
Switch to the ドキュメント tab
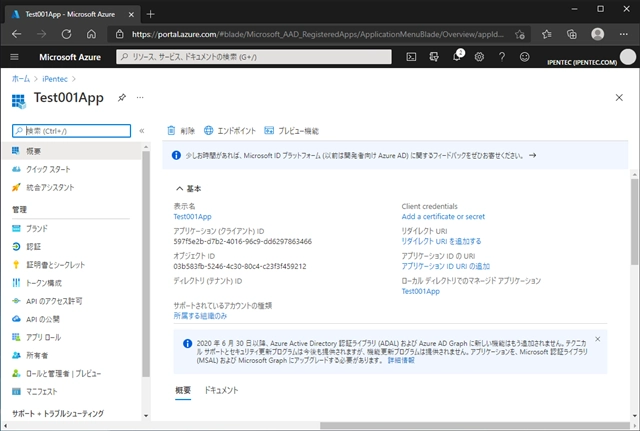[221, 390]
